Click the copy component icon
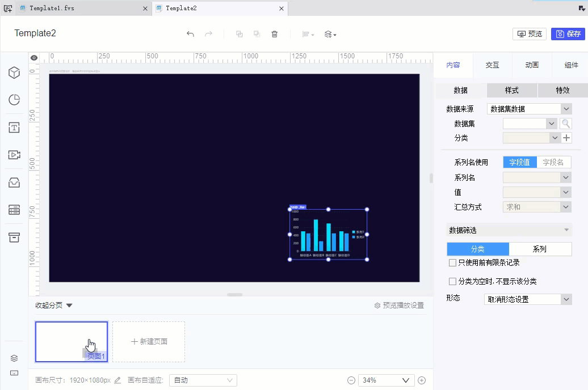Viewport: 588px width, 390px height. [240, 34]
